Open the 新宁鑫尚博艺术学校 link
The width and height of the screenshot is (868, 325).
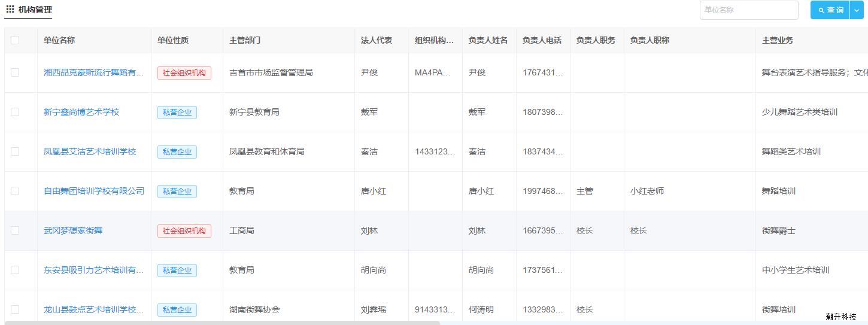[81, 112]
